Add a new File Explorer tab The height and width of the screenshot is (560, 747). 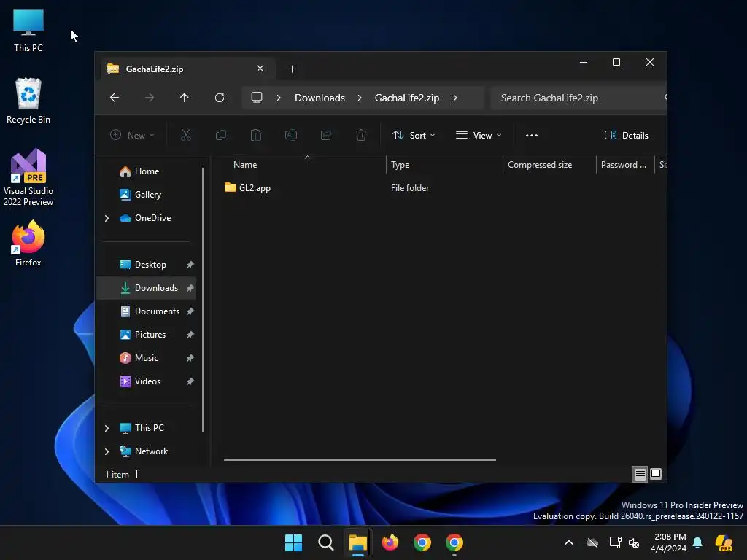(x=292, y=69)
